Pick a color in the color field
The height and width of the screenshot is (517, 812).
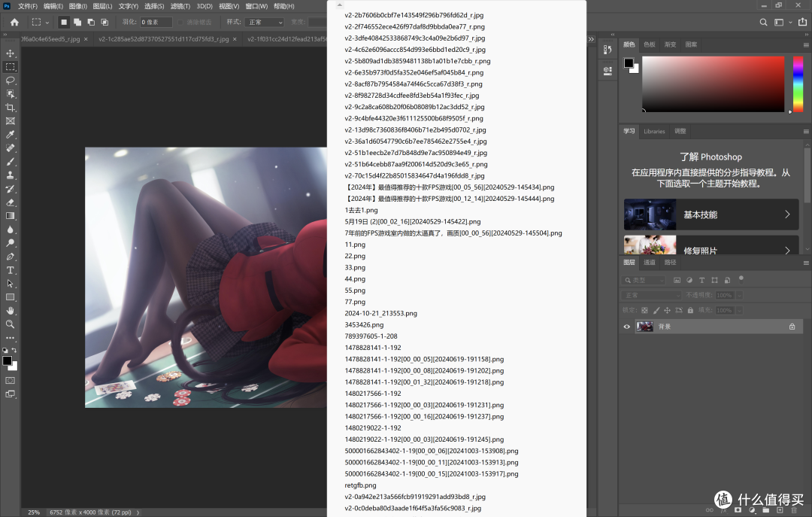(713, 84)
